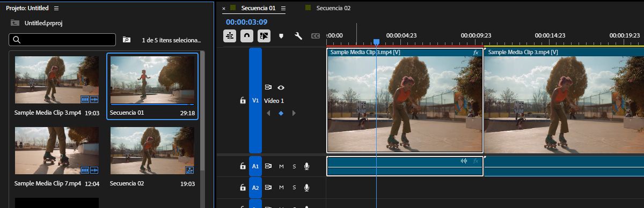Click the blue playhead marker on ruler

point(376,42)
